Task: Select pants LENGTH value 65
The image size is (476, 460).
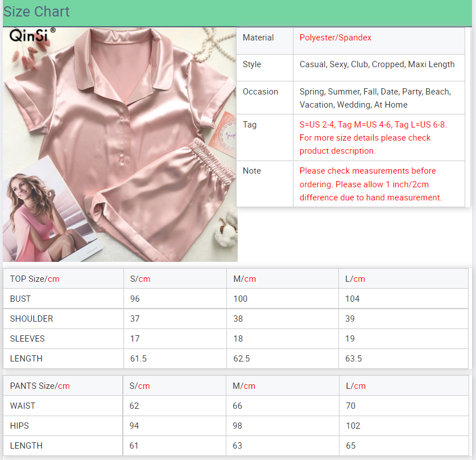Action: [x=350, y=446]
